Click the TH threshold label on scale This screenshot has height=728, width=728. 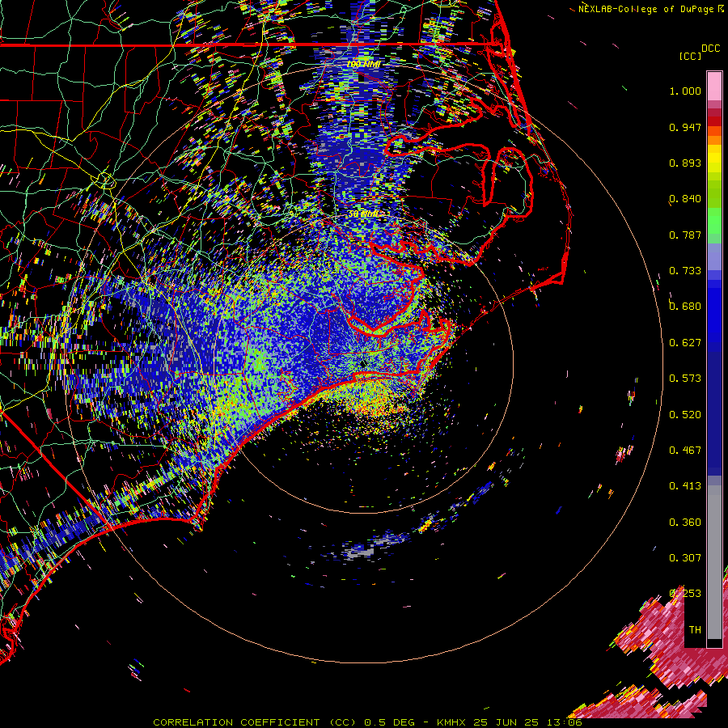tap(695, 630)
